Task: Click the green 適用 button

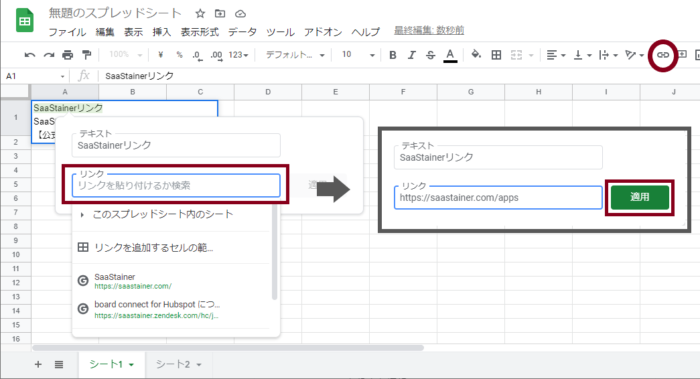Action: [640, 197]
